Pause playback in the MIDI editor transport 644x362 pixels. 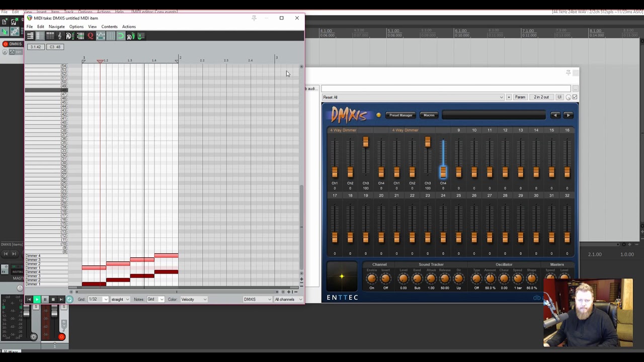click(x=45, y=299)
